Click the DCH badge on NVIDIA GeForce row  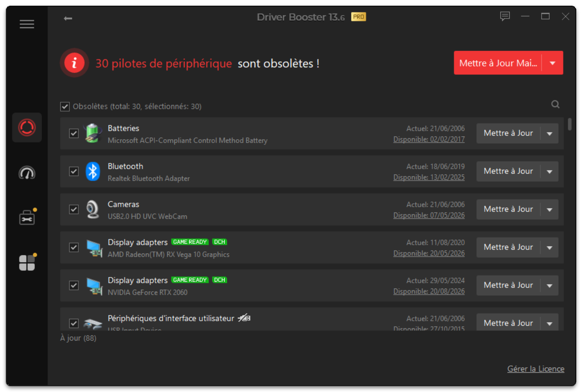[219, 280]
